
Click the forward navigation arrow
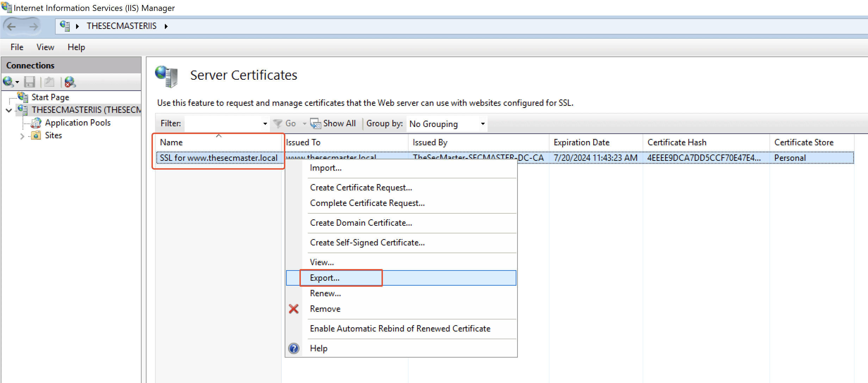click(x=33, y=26)
